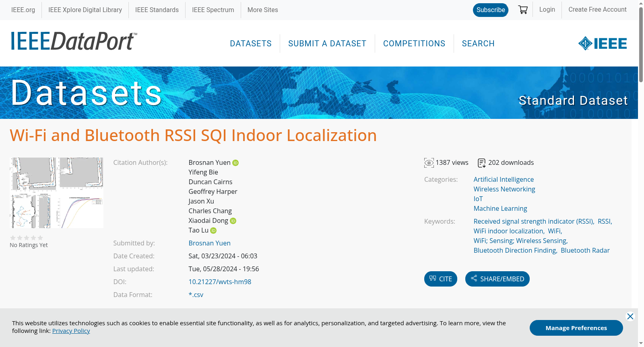Viewport: 644px width, 347px height.
Task: Go to Competitions menu item
Action: click(x=414, y=44)
